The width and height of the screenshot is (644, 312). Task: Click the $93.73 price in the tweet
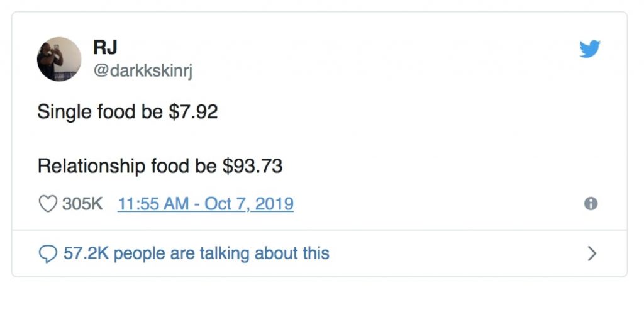(253, 167)
